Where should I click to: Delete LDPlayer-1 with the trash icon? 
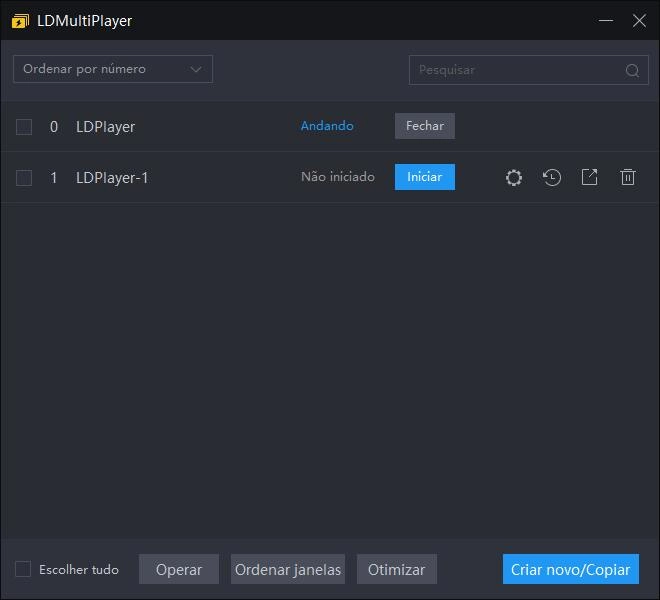pyautogui.click(x=628, y=178)
